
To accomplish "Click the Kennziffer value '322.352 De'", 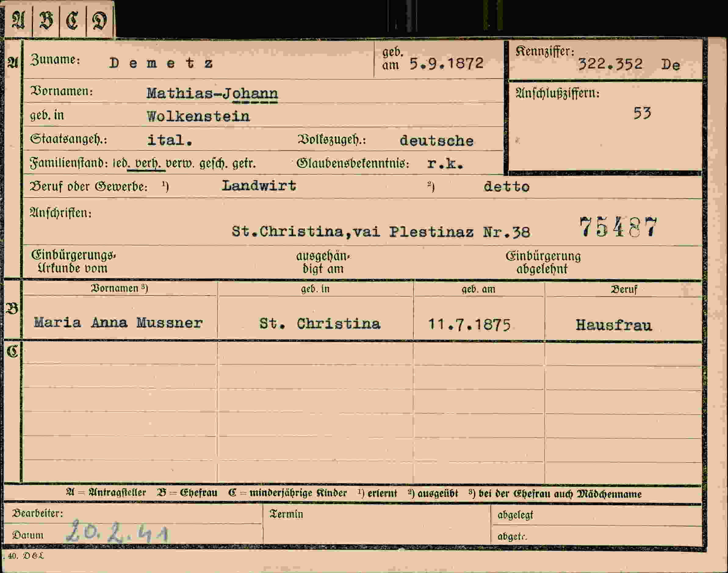I will [x=629, y=64].
